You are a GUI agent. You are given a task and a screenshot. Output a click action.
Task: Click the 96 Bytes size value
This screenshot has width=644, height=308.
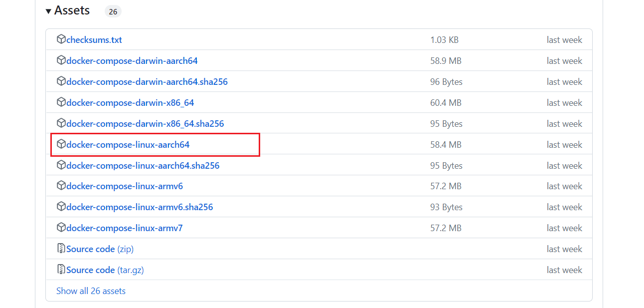(446, 82)
